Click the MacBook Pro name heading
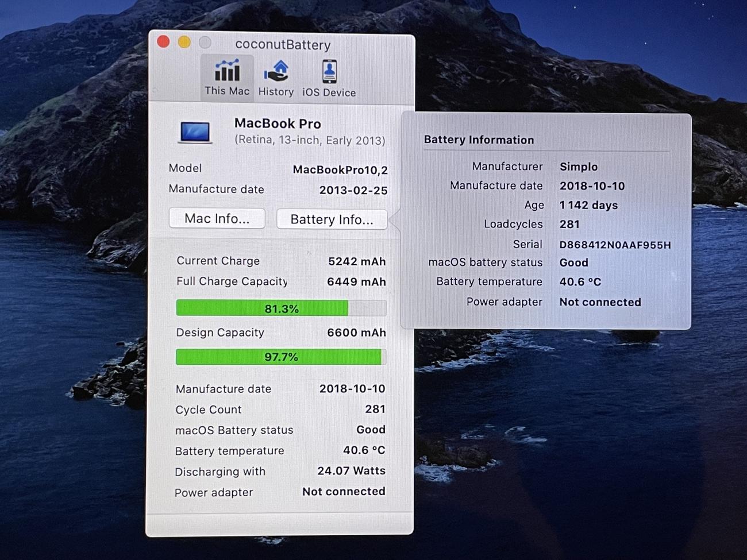This screenshot has width=747, height=560. (278, 123)
